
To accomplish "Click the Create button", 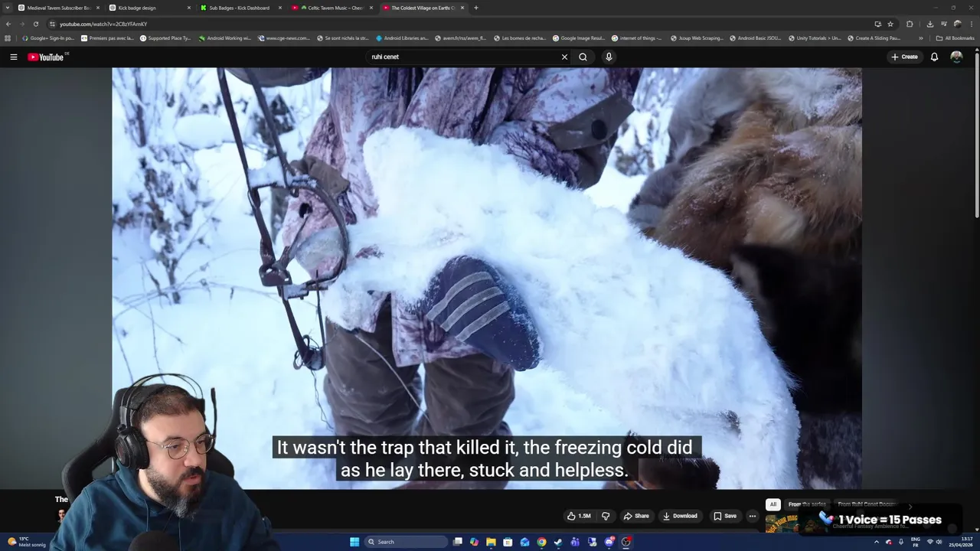I will (x=904, y=57).
